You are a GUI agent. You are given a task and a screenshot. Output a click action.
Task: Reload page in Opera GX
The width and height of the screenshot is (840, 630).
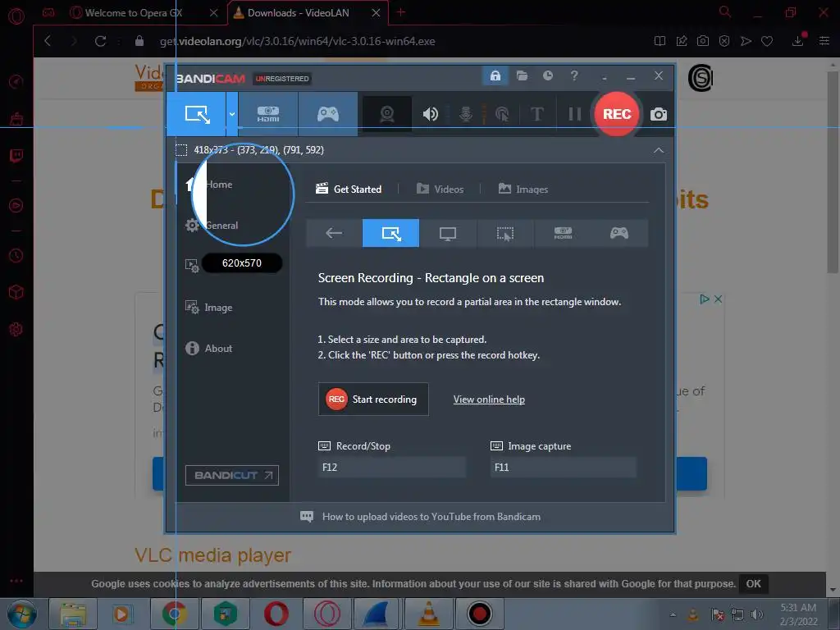point(100,41)
